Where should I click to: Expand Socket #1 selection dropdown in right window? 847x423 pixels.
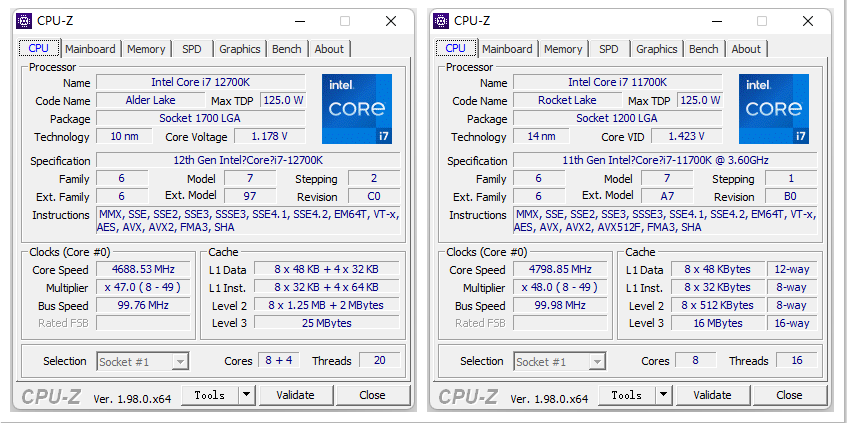597,361
